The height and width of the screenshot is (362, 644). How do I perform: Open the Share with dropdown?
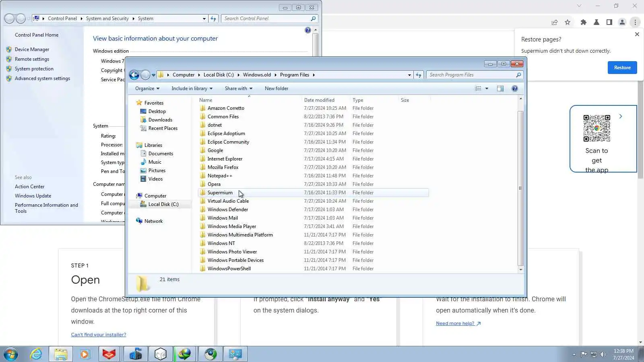click(239, 88)
